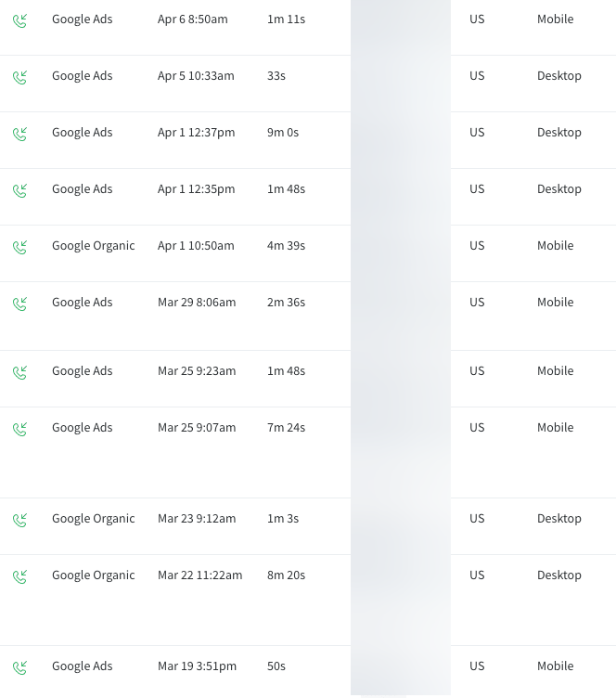Click the phone icon for the Mar 29 8:06am call
Screen dimensions: 616x698
coord(19,304)
